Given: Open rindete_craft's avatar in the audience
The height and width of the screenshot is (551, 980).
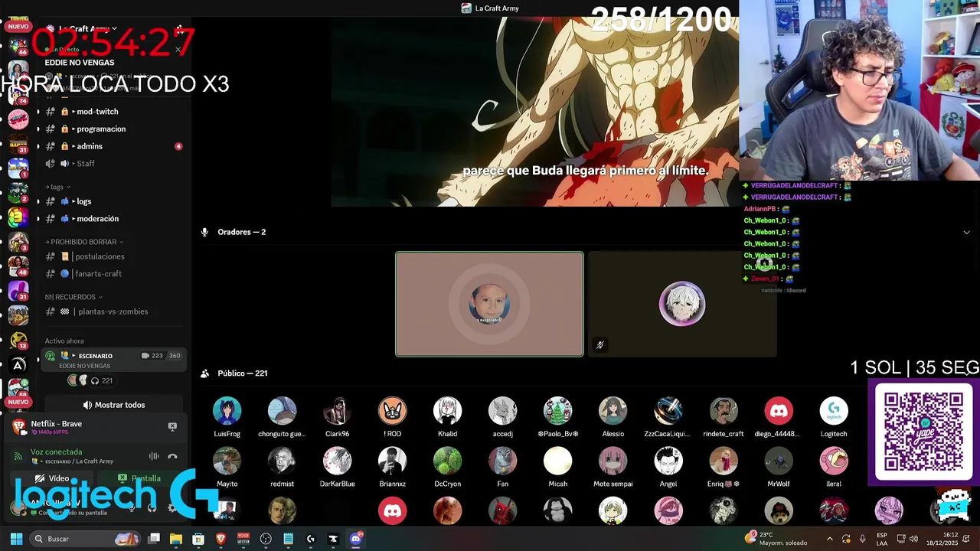Looking at the screenshot, I should (x=724, y=411).
